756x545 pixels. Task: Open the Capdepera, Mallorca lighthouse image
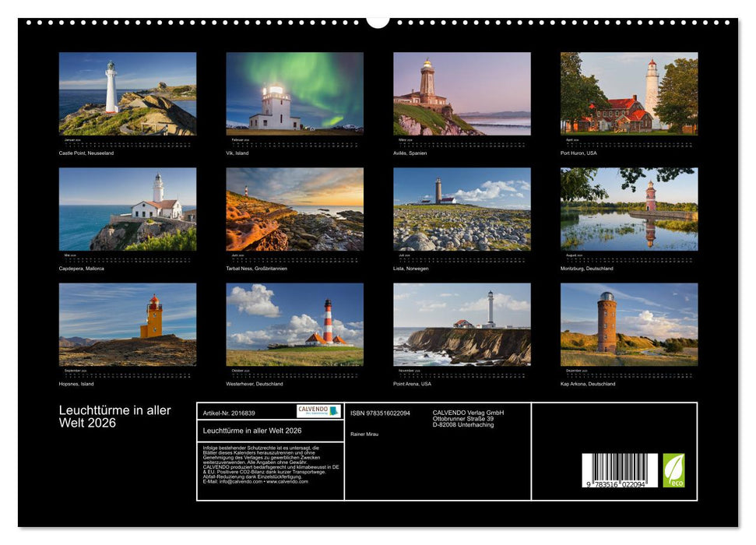[x=128, y=209]
